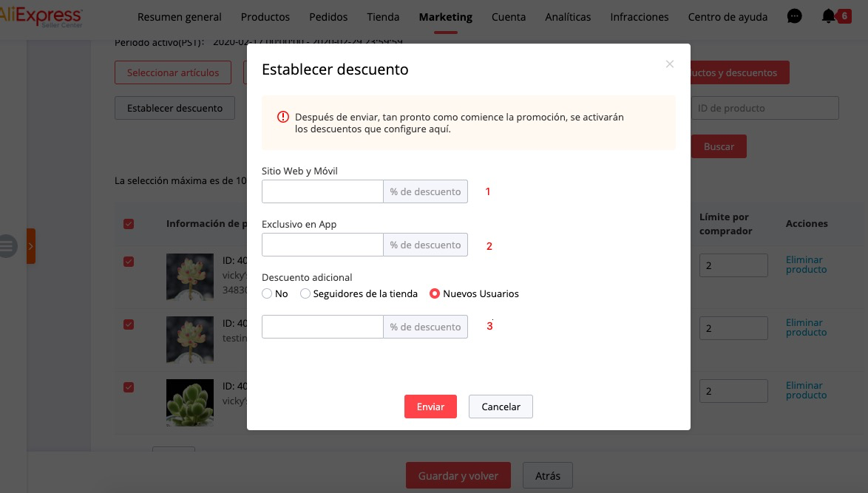This screenshot has height=493, width=868.
Task: Click the red products and discounts button
Action: [739, 72]
